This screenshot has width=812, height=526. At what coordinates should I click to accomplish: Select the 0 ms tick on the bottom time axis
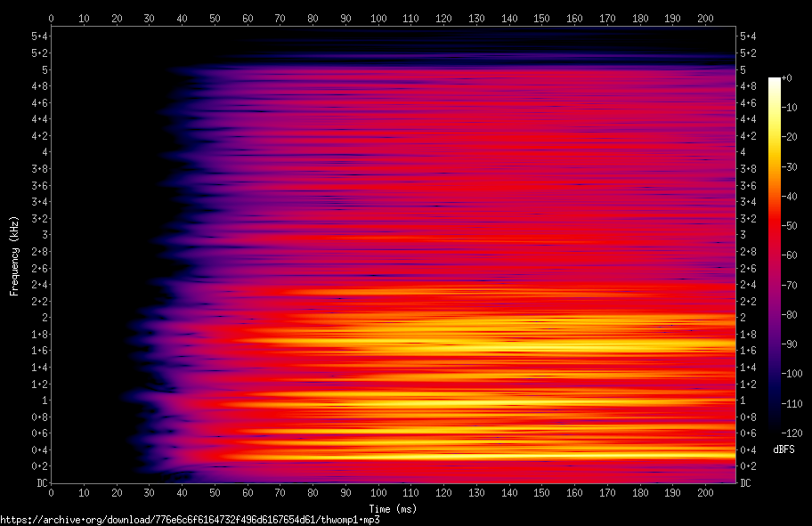click(51, 492)
